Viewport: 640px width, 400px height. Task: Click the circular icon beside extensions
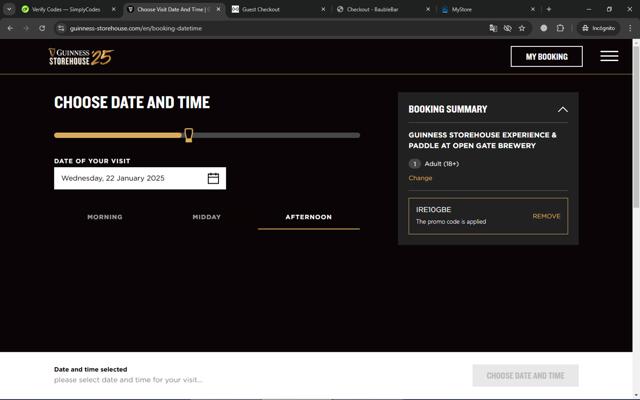tap(543, 28)
